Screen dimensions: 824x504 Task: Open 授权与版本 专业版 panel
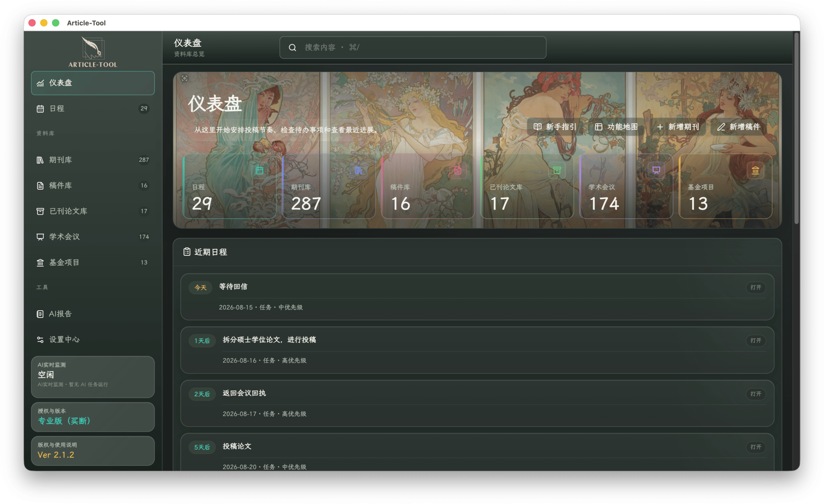click(93, 417)
